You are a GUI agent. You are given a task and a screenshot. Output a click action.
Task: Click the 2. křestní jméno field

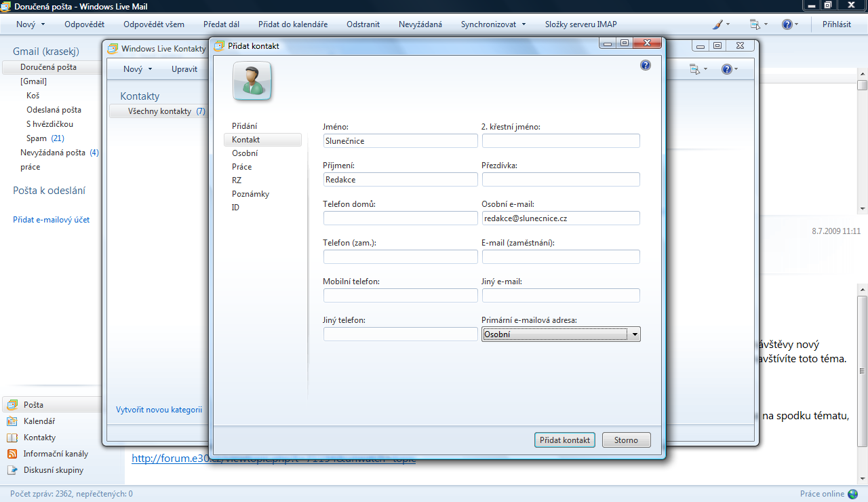561,140
